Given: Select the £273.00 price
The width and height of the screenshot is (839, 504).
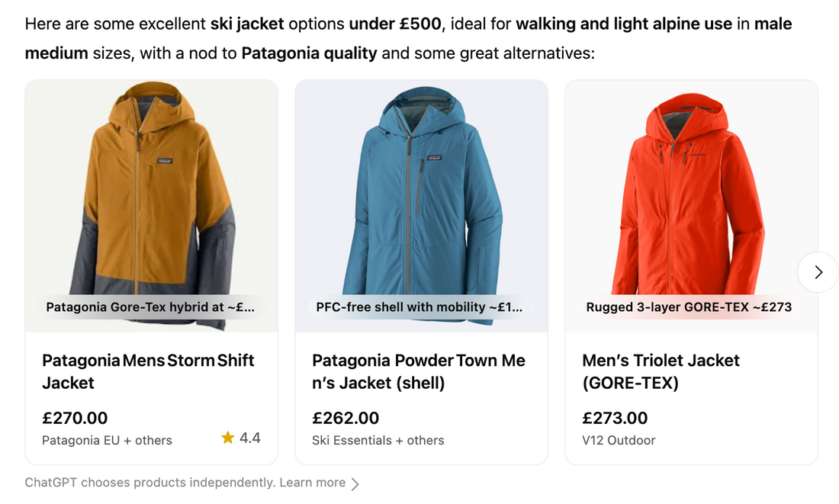Looking at the screenshot, I should pos(615,418).
